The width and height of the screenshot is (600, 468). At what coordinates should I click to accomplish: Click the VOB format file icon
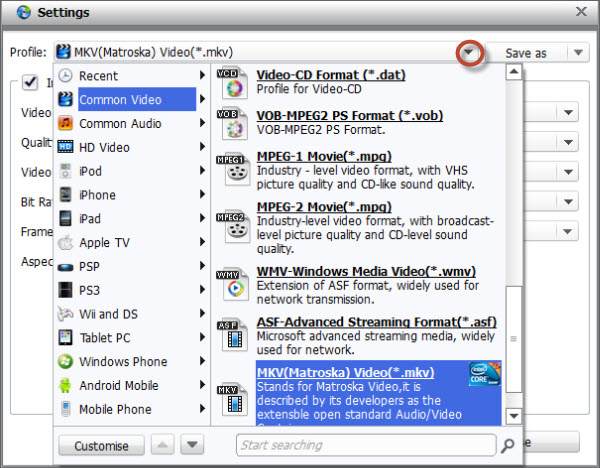click(x=233, y=124)
